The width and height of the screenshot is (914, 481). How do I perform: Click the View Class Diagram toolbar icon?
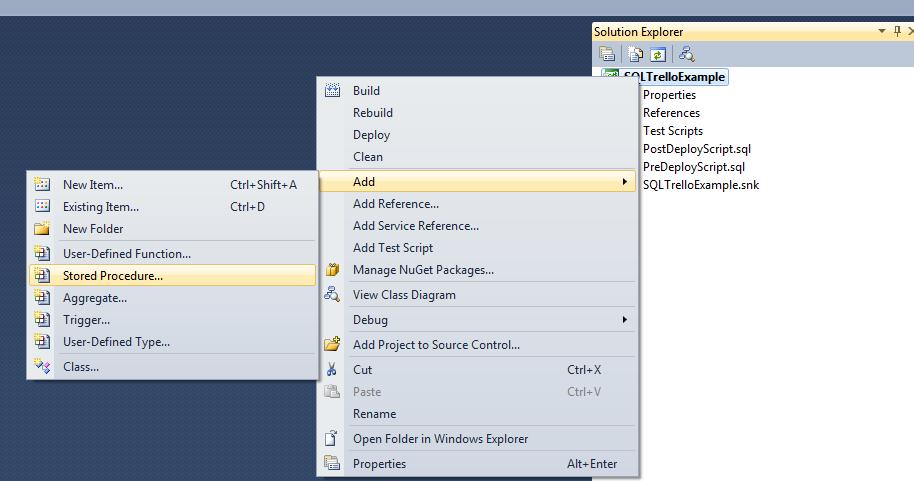(686, 54)
